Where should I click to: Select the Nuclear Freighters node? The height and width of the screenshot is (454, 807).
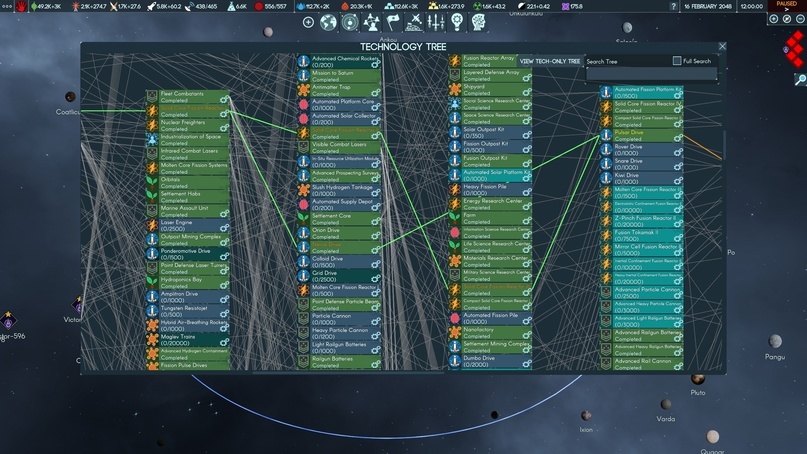188,126
